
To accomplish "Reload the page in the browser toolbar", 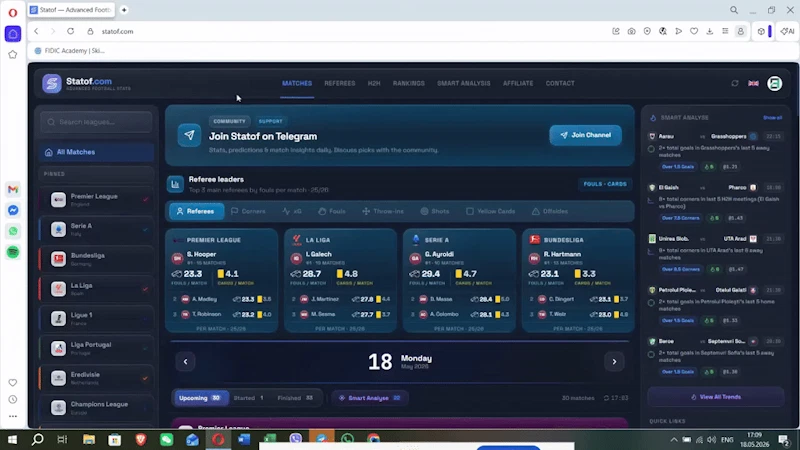I will [70, 31].
